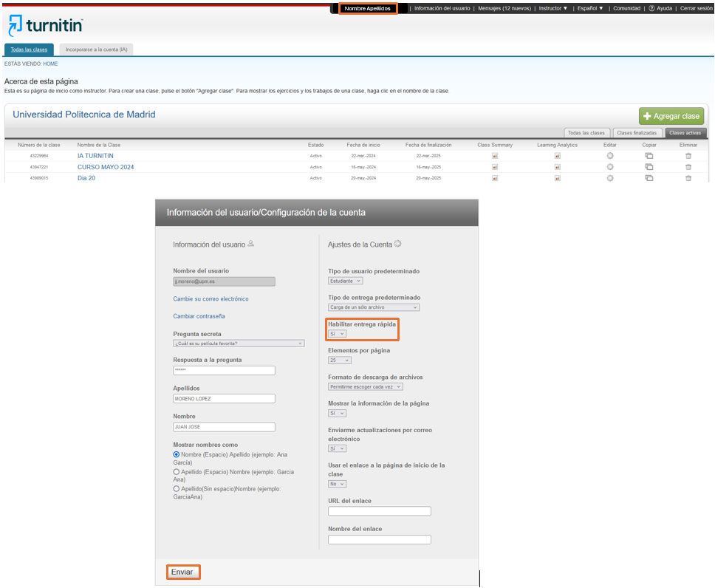715x588 pixels.
Task: Open Tipo de entrega predeterminado dropdown
Action: coord(374,307)
